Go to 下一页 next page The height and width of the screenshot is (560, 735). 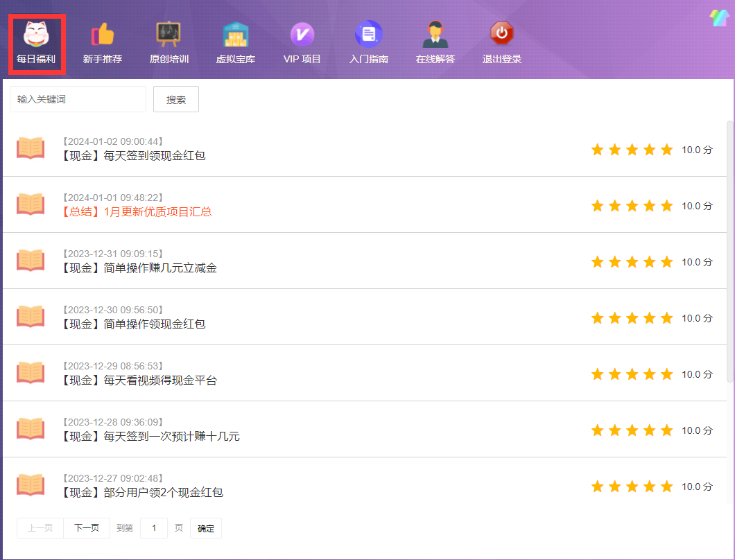(86, 528)
